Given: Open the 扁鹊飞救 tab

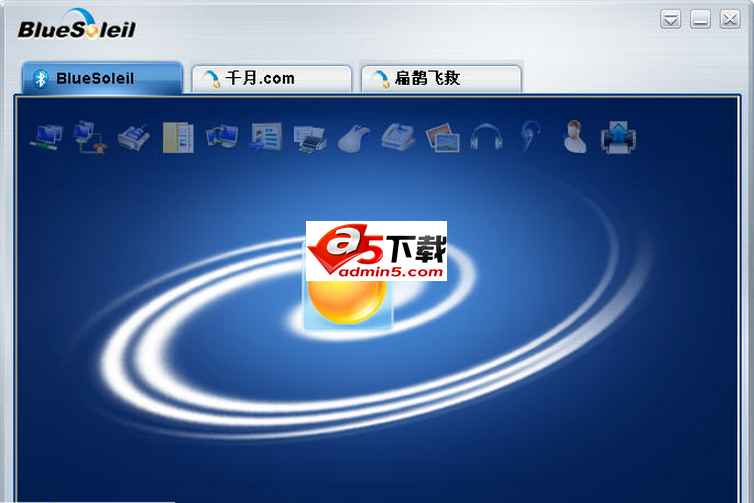Looking at the screenshot, I should pyautogui.click(x=441, y=78).
